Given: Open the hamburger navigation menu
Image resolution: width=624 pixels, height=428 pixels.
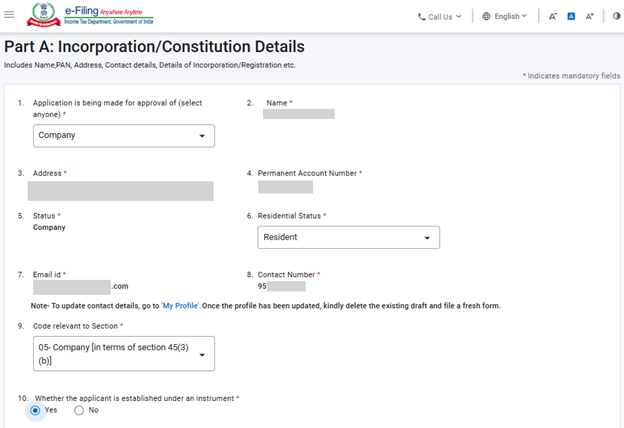Looking at the screenshot, I should pyautogui.click(x=10, y=15).
